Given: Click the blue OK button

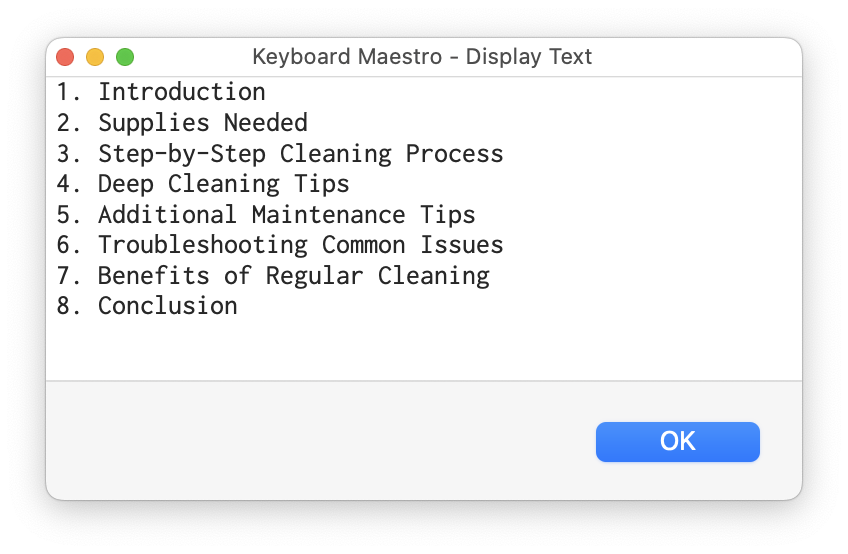Looking at the screenshot, I should pos(677,442).
